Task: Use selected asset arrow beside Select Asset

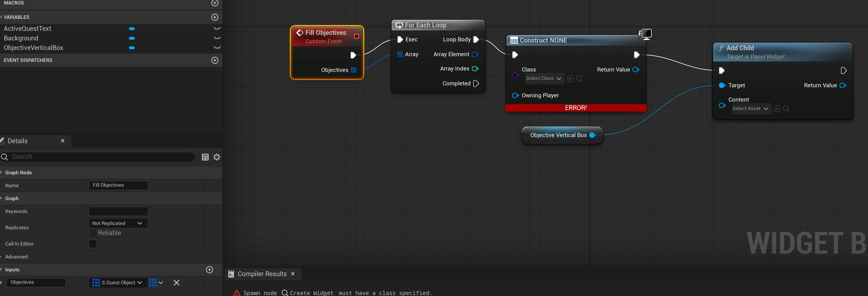Action: [x=777, y=109]
